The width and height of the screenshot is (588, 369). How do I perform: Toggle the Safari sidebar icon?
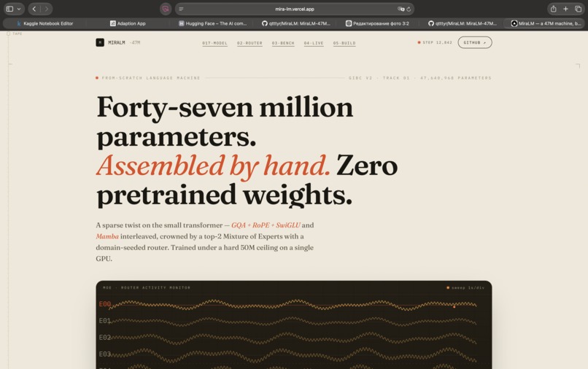coord(9,9)
